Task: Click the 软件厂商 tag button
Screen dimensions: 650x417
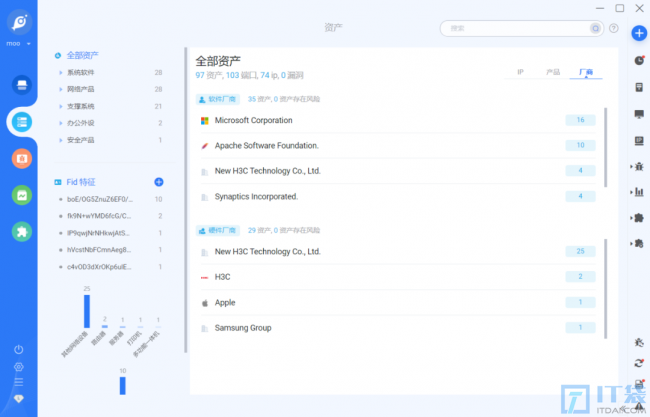Action: pyautogui.click(x=218, y=99)
